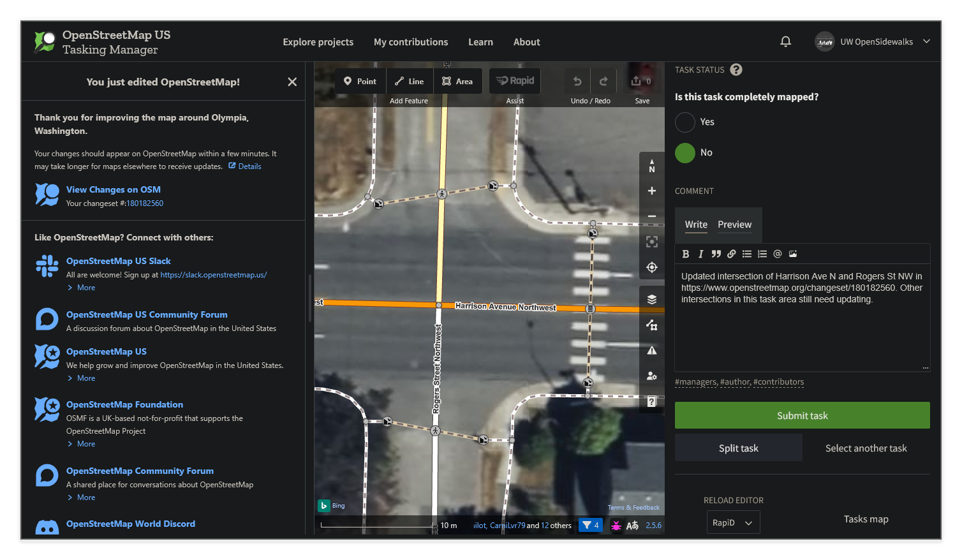
Task: Select the Point feature tool
Action: coord(360,81)
